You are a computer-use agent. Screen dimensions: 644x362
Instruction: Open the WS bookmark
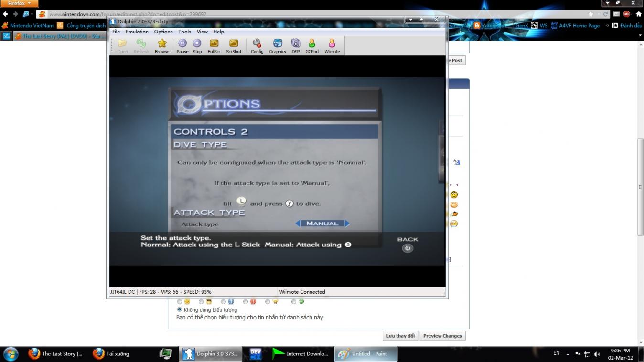pyautogui.click(x=539, y=25)
